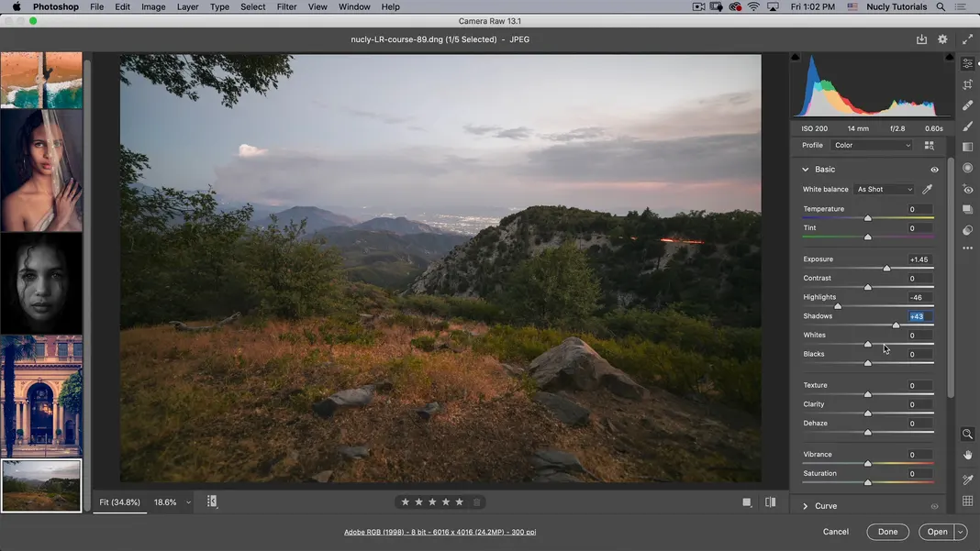Click the Wi-Fi icon in menu bar
The height and width of the screenshot is (551, 980).
click(x=753, y=6)
